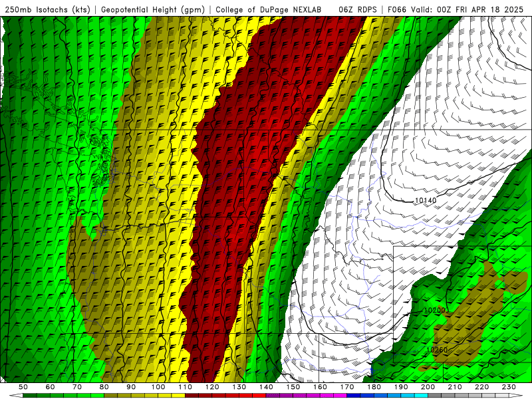Click the 230 value on the color scale
The height and width of the screenshot is (399, 532).
pos(509,387)
